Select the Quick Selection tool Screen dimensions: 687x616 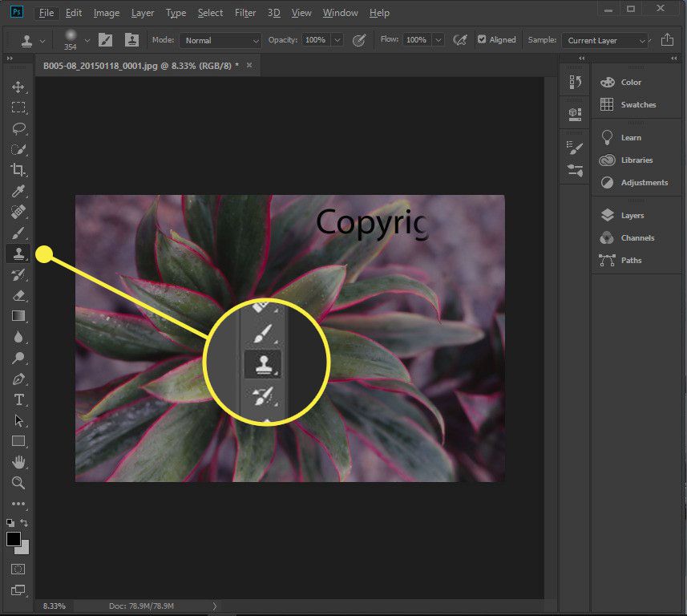[18, 149]
